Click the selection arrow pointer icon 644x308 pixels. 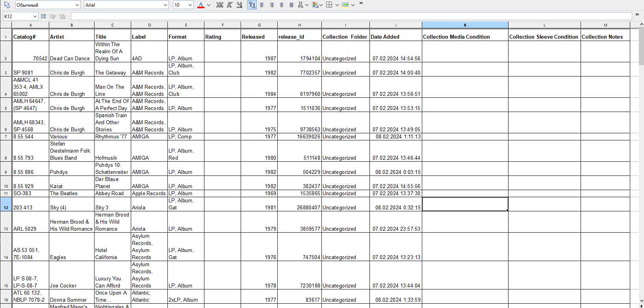click(7, 5)
